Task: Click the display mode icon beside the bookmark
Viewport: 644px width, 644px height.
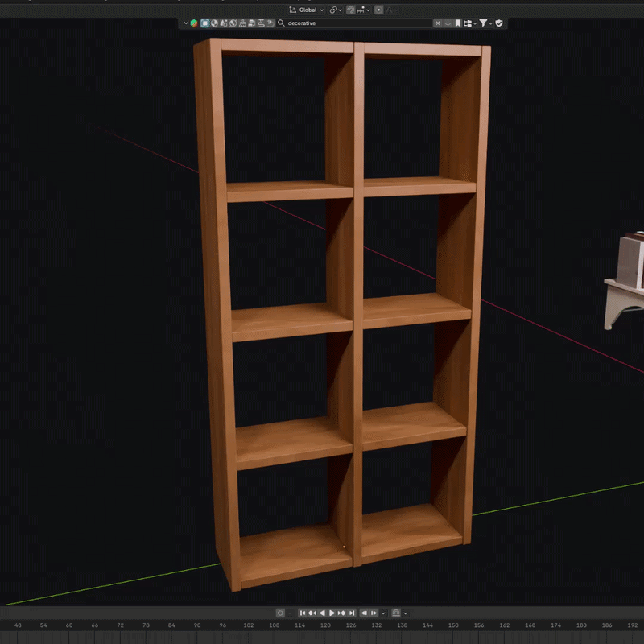Action: point(468,23)
